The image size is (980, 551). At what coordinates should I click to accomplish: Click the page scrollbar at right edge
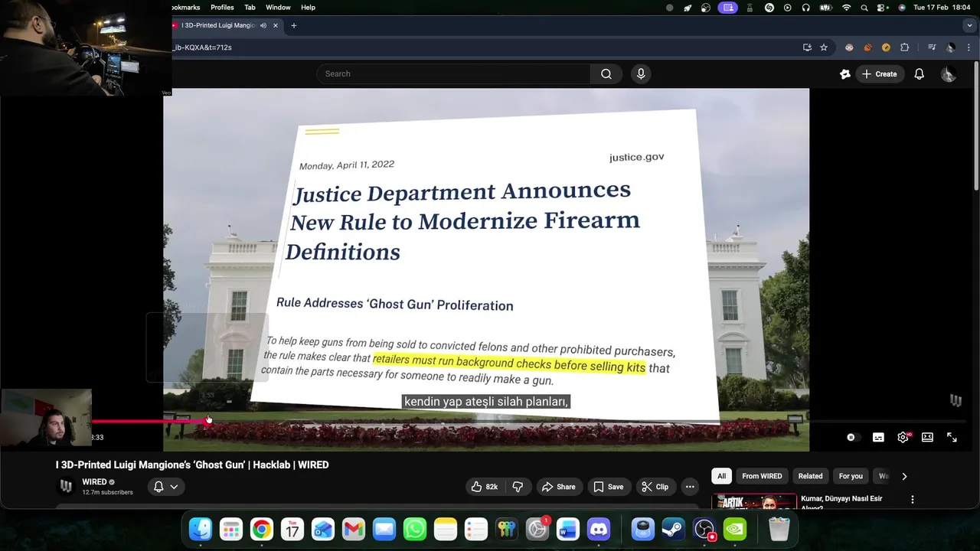[x=976, y=126]
